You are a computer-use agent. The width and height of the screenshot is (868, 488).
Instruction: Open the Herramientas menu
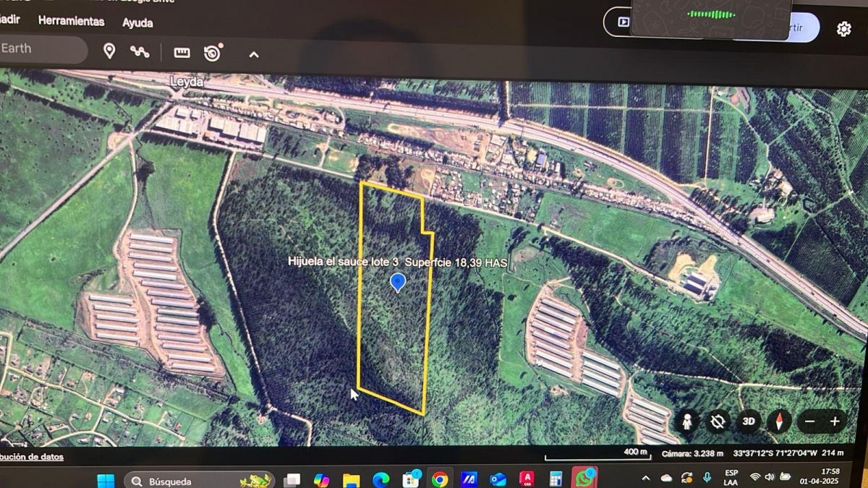[x=71, y=21]
